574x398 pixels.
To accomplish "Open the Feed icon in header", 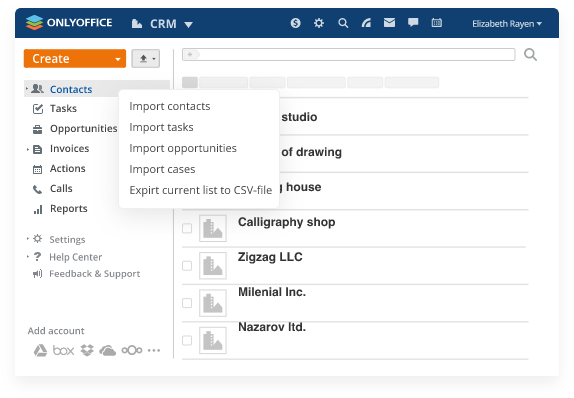I will (366, 23).
